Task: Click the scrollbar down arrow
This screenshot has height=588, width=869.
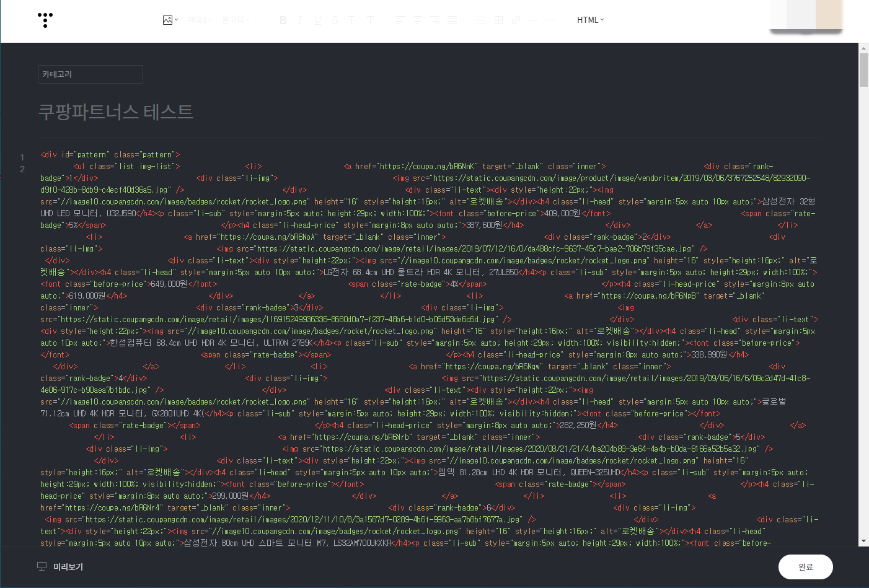Action: point(863,541)
